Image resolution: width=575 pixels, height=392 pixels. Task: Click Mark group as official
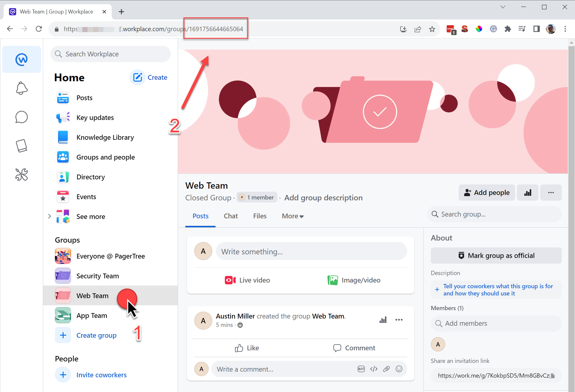pyautogui.click(x=496, y=256)
